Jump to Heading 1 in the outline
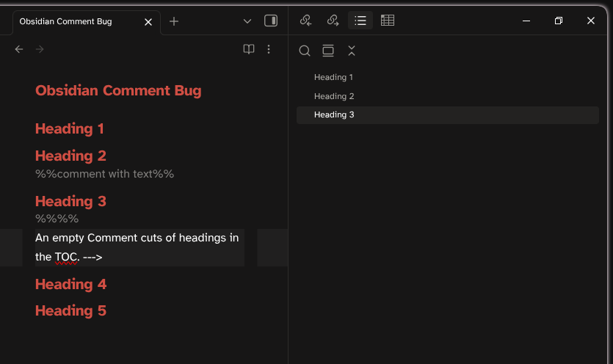613x364 pixels. [x=334, y=77]
